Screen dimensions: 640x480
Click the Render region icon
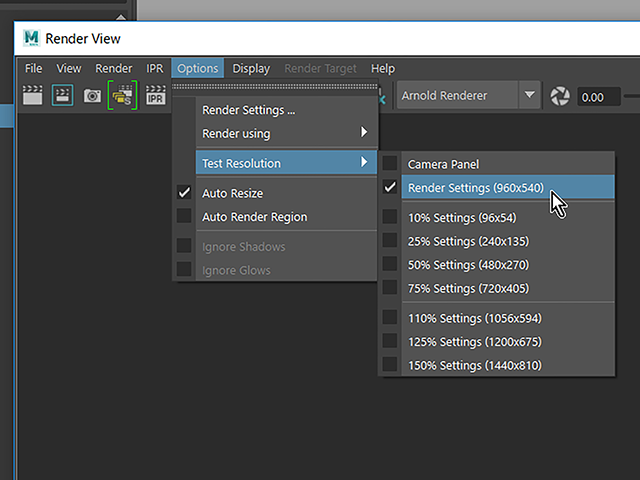62,95
